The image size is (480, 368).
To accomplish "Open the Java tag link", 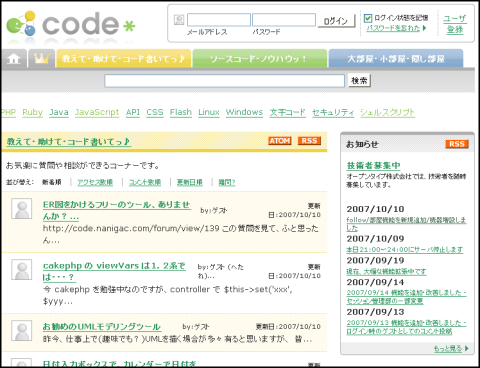I will pos(59,112).
